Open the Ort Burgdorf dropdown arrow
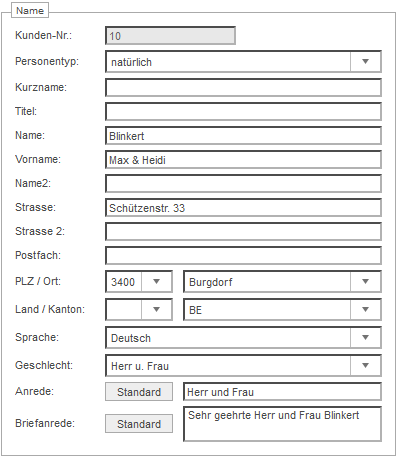 365,282
